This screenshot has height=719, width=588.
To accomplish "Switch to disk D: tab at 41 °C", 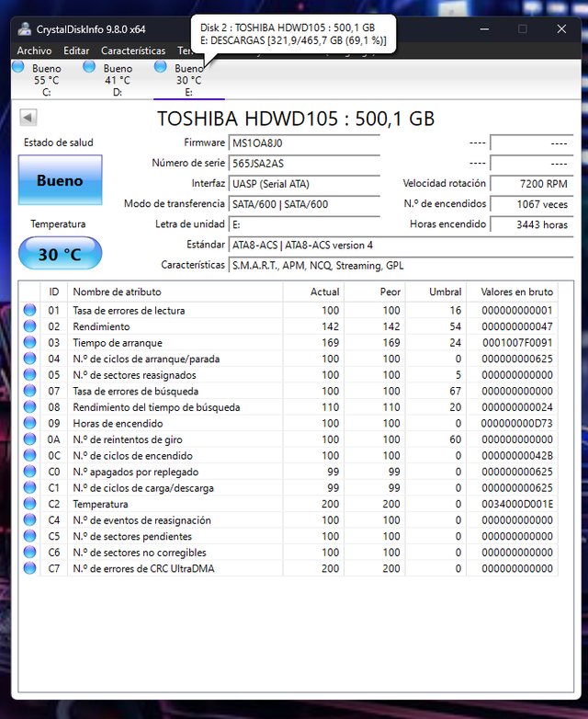I will 118,80.
